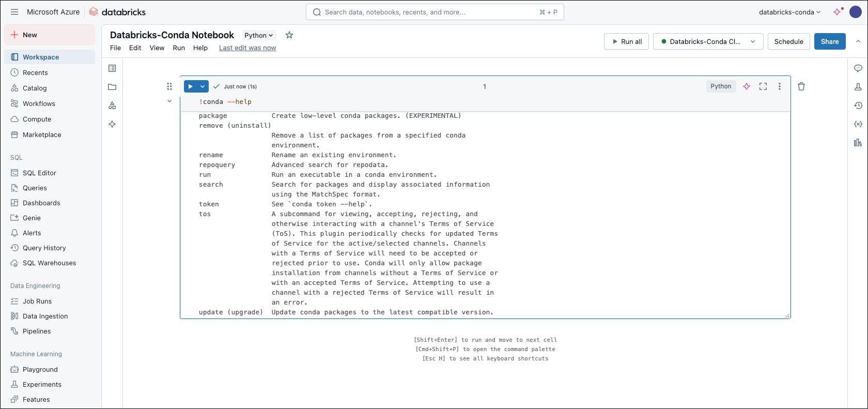Change the cell language Python label
Image resolution: width=868 pixels, height=409 pixels.
click(721, 86)
